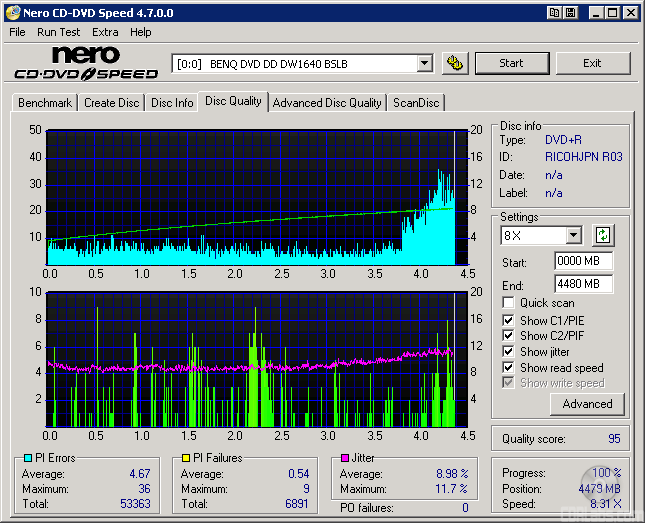Switch to the ScanDisc tab
The image size is (645, 523).
pos(415,103)
